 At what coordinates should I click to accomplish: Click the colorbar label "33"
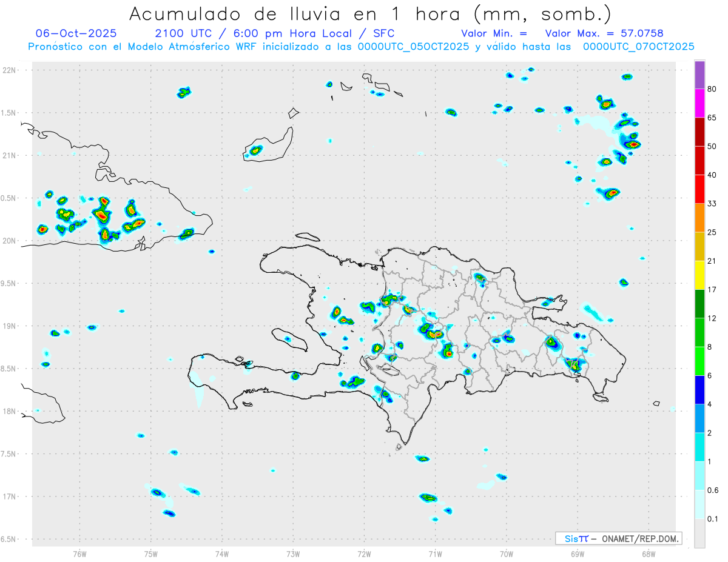[x=712, y=204]
